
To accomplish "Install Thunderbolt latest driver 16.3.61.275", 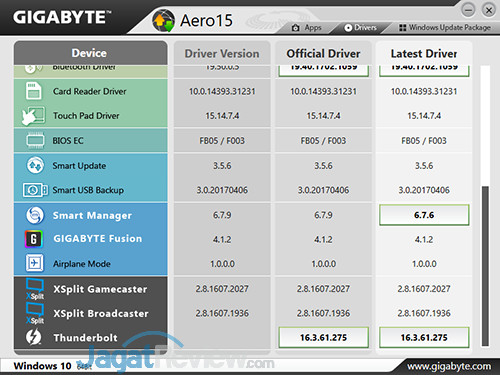I will [x=424, y=337].
